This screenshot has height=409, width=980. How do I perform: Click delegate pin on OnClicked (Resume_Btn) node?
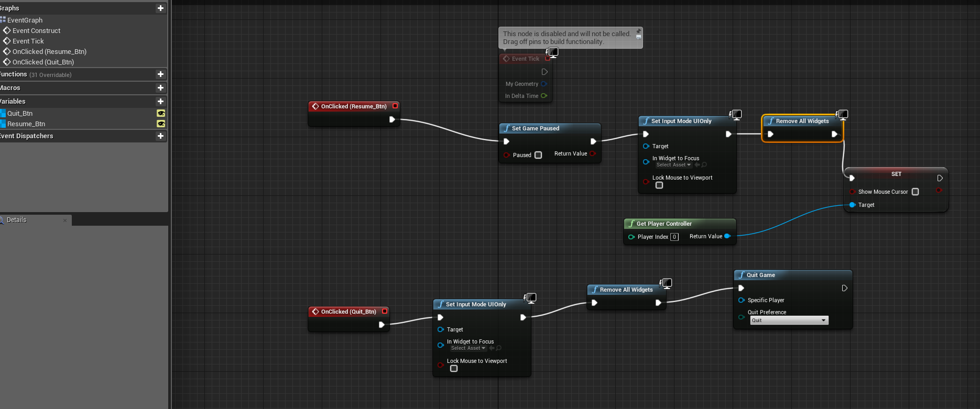(395, 106)
